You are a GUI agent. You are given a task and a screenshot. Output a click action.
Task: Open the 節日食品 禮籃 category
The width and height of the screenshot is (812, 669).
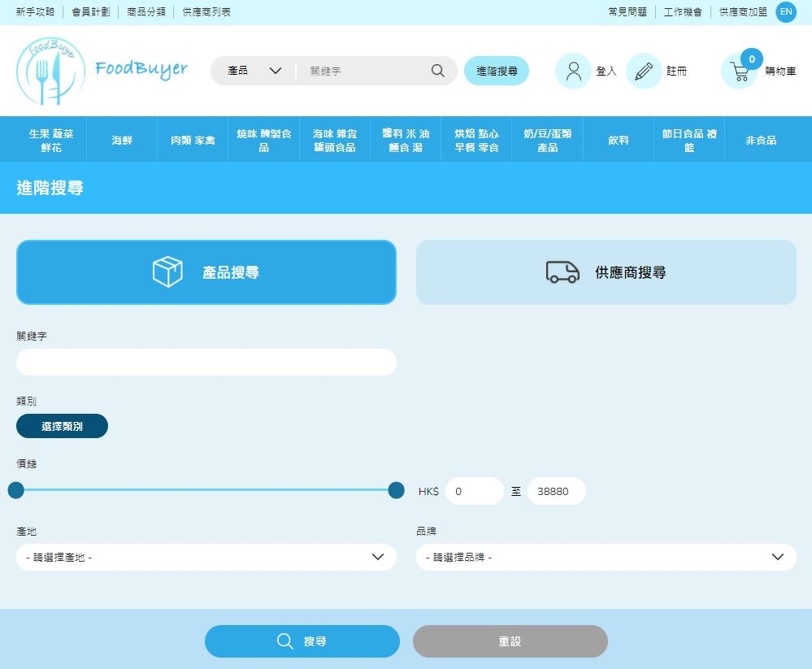[689, 140]
